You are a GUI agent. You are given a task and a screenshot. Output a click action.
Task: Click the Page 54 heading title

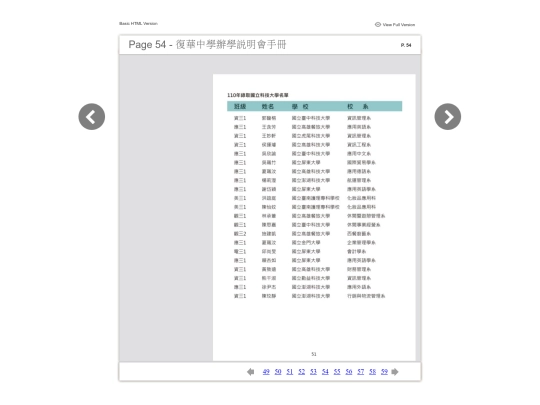coord(207,44)
